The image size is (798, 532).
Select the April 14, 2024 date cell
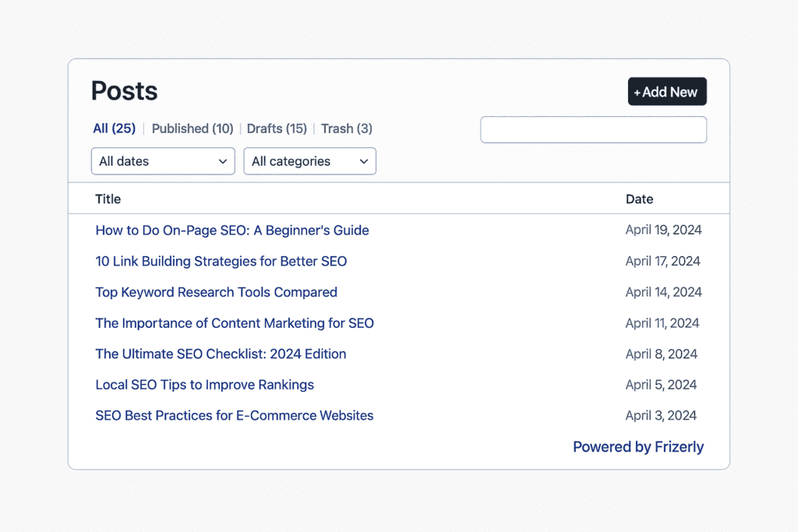click(x=664, y=292)
